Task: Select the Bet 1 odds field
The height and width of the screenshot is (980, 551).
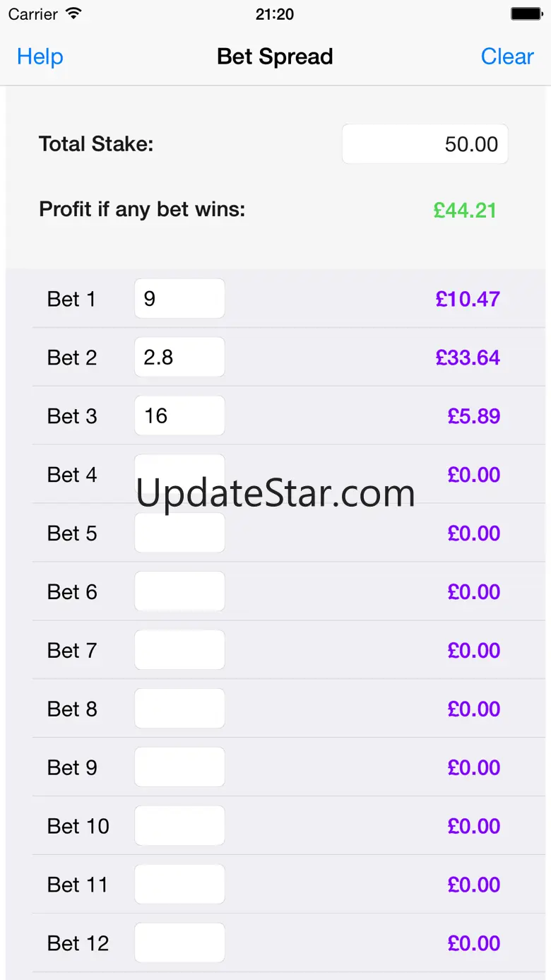Action: click(x=179, y=299)
